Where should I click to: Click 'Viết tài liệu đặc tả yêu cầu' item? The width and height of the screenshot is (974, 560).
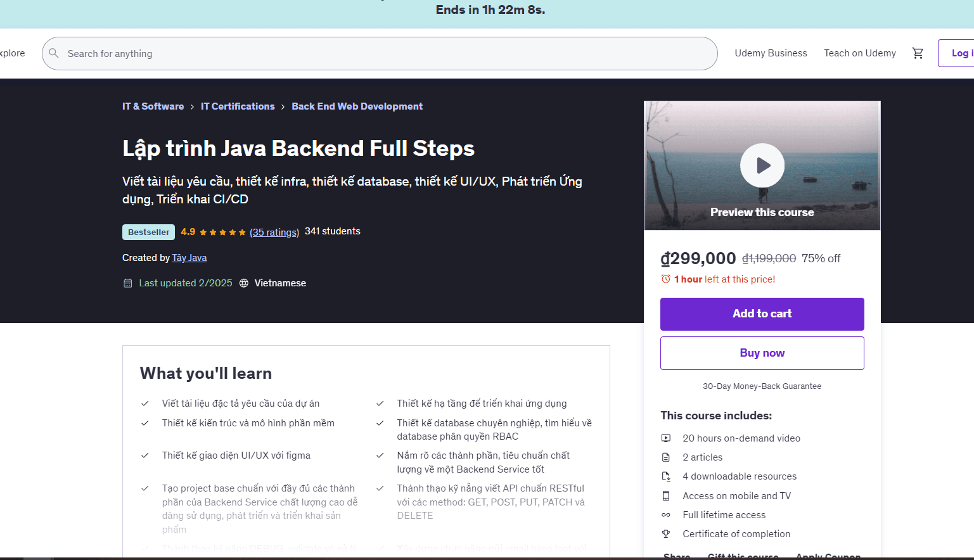coord(241,404)
